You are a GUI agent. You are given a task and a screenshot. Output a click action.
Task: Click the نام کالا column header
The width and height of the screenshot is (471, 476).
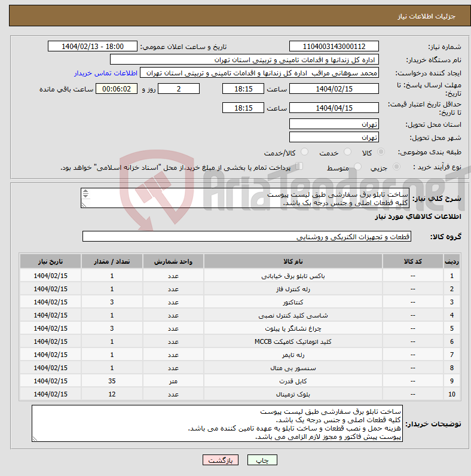click(x=293, y=261)
